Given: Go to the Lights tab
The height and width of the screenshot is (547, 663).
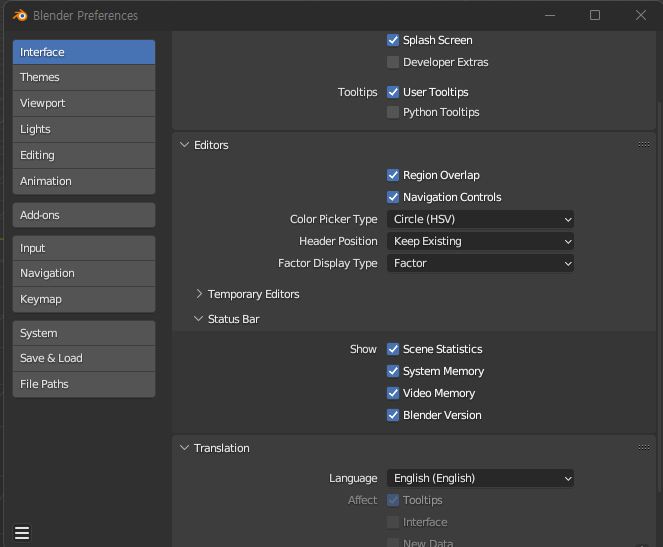Looking at the screenshot, I should pyautogui.click(x=84, y=129).
